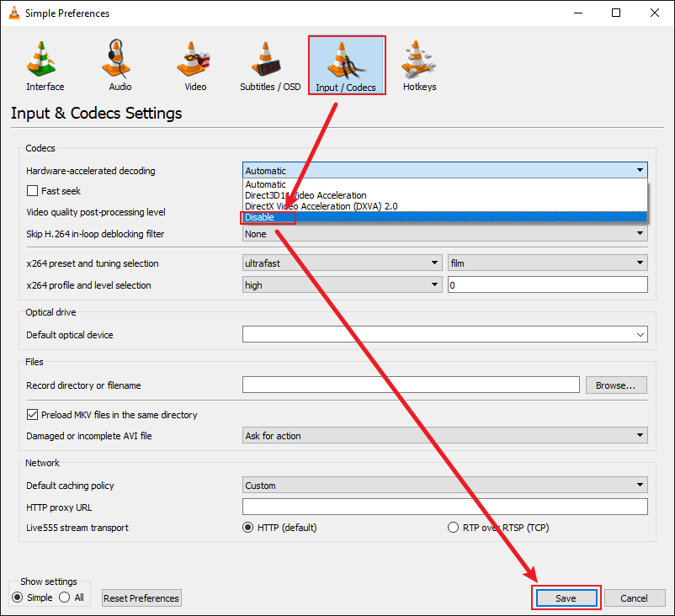
Task: Click the Save button
Action: coord(566,597)
